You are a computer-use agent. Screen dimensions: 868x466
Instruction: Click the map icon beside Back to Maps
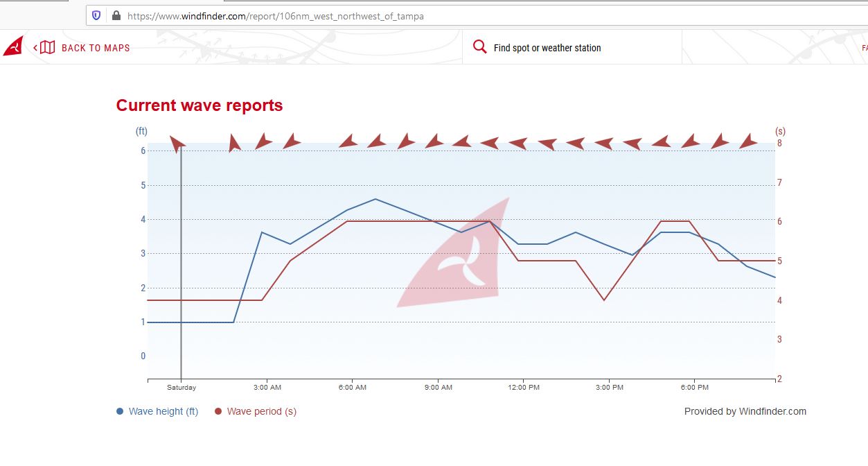point(47,48)
